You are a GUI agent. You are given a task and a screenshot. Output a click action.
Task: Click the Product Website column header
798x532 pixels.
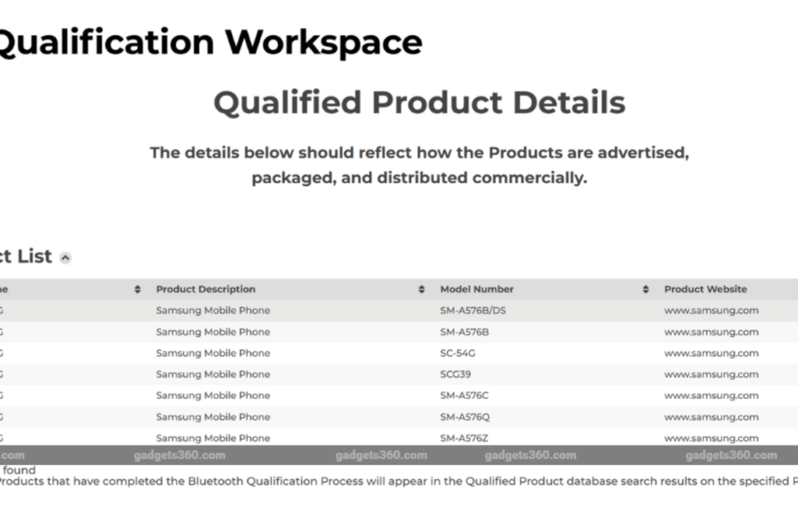click(x=705, y=289)
